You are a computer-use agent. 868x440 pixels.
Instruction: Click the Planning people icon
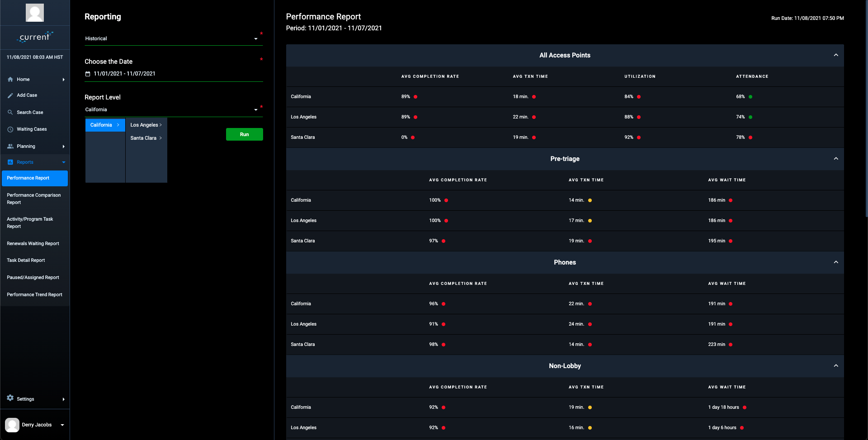pos(10,147)
